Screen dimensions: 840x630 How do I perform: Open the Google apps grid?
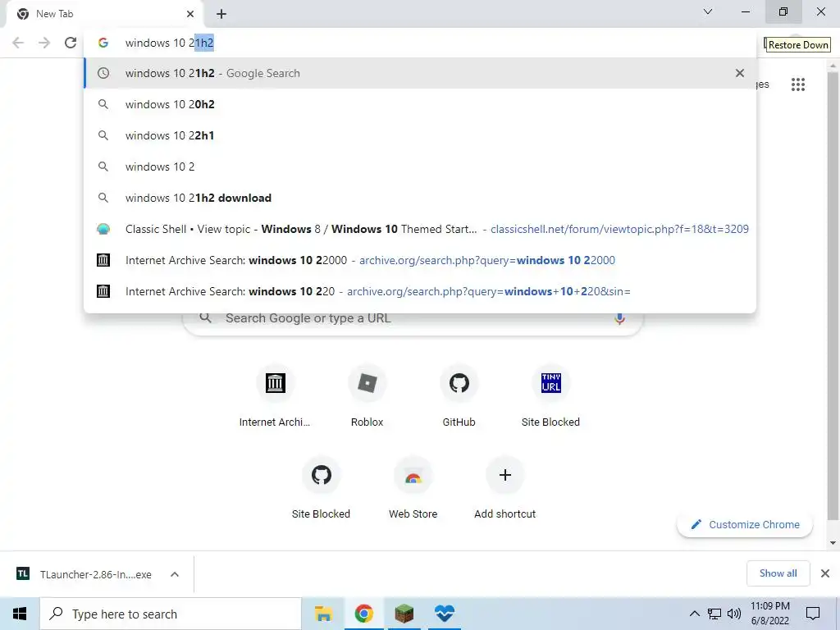[797, 84]
